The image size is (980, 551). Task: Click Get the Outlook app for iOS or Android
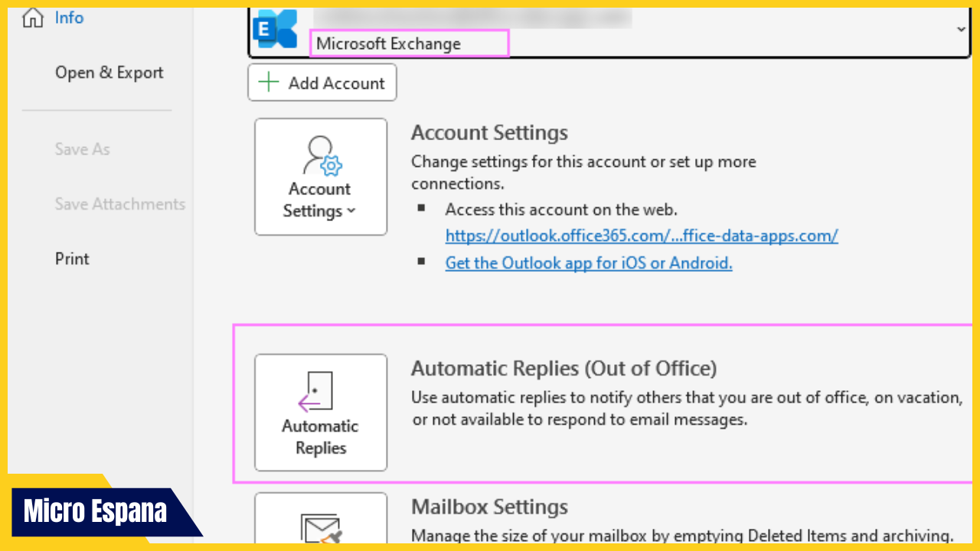[588, 262]
